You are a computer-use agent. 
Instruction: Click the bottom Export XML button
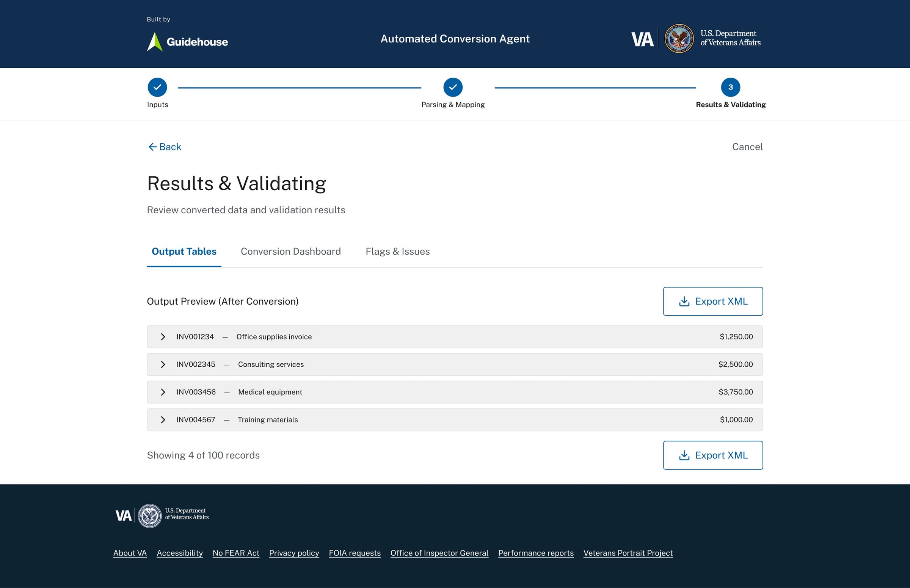click(x=712, y=455)
